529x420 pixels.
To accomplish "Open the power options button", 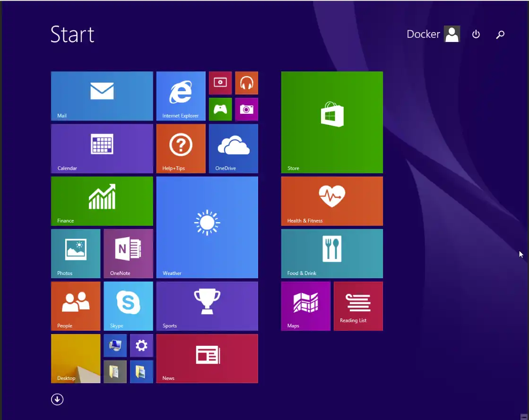I will [476, 34].
